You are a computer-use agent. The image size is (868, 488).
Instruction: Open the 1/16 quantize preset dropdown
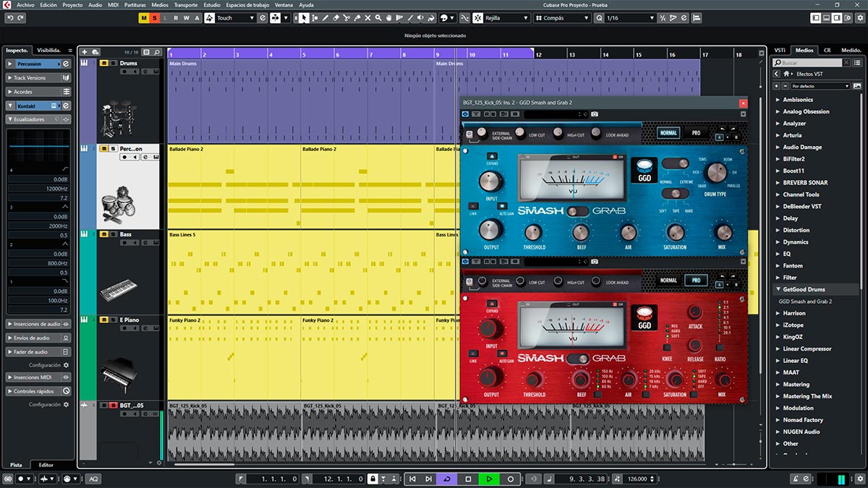(x=630, y=17)
